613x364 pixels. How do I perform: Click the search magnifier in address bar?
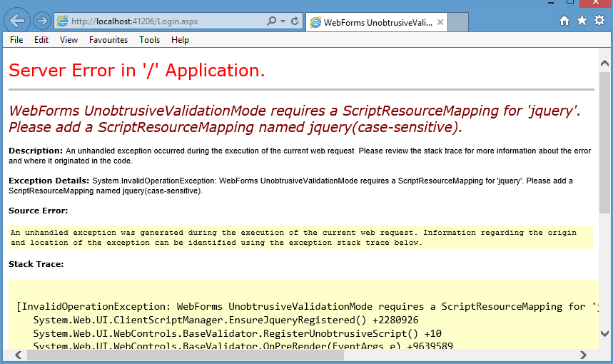click(271, 21)
